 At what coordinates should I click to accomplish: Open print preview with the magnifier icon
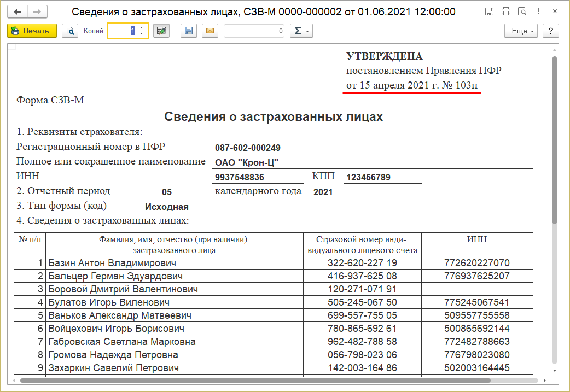pos(70,31)
